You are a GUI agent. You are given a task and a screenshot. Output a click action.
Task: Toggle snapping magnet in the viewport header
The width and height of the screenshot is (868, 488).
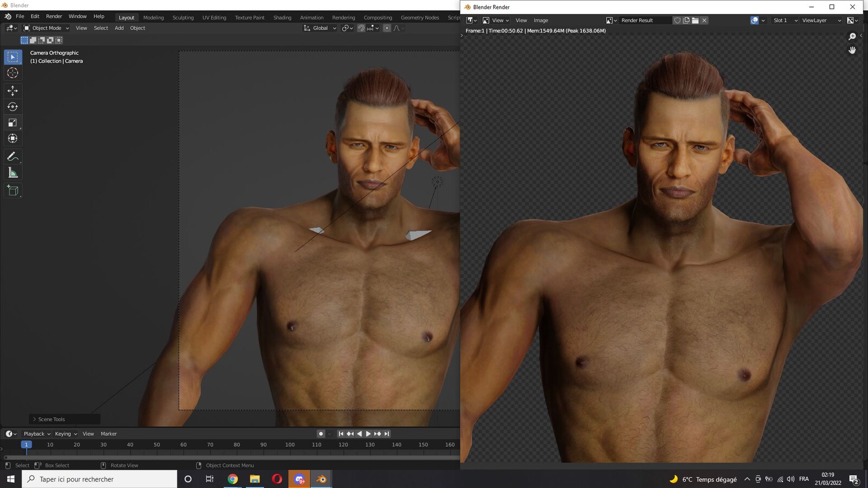[x=361, y=28]
